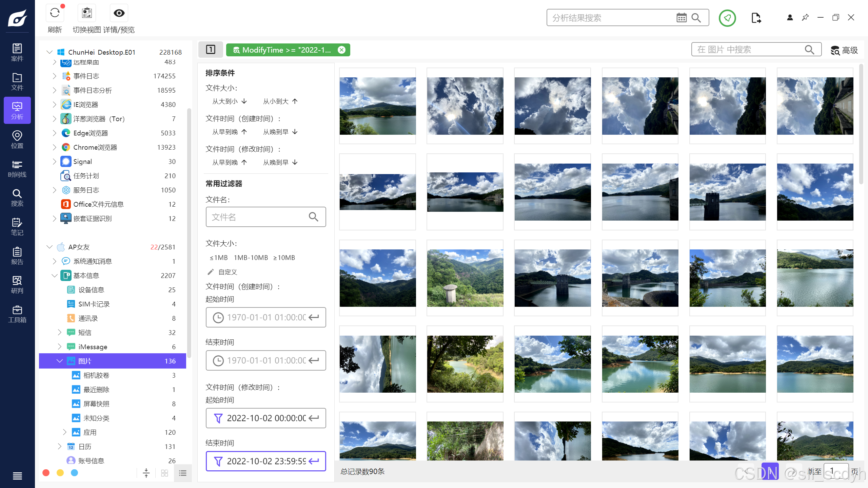Expand the Chrome浏览器 tree node
This screenshot has height=488, width=868.
(x=54, y=147)
